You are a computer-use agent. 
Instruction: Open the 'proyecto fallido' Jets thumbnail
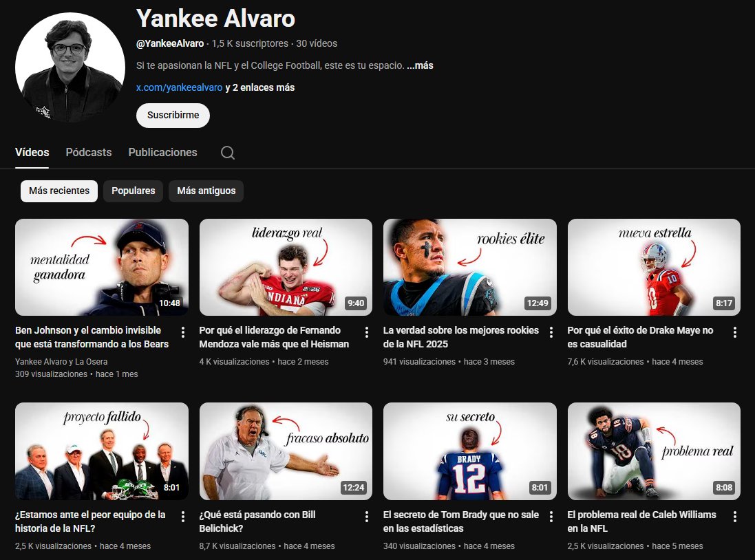(x=102, y=451)
